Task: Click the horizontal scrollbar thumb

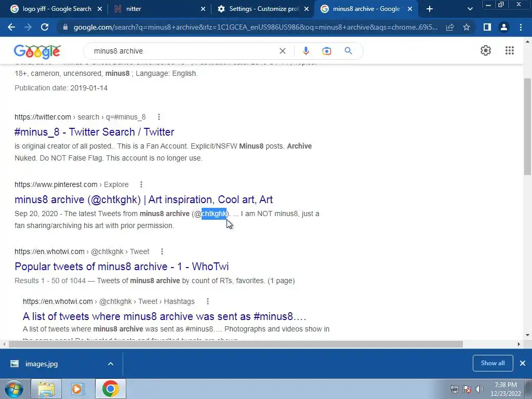Action: click(236, 344)
